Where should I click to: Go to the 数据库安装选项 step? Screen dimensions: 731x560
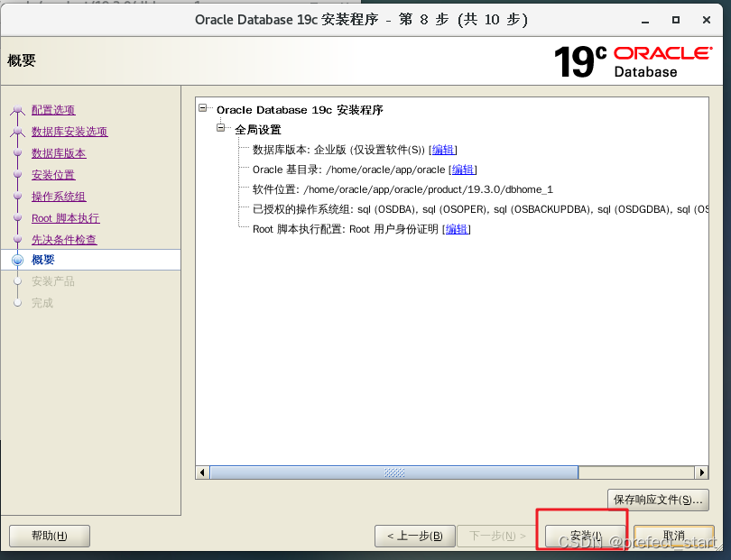(x=69, y=132)
